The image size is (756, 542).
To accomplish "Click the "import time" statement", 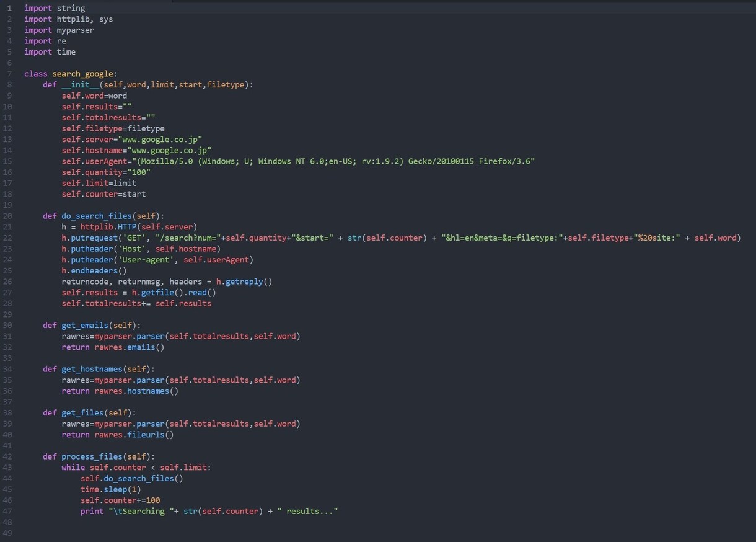I will point(50,52).
